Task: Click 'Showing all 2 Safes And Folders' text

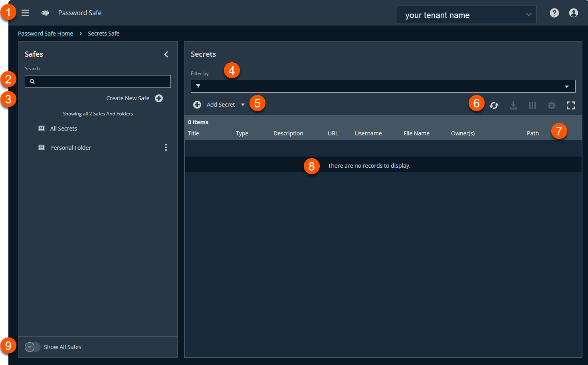Action: tap(98, 114)
